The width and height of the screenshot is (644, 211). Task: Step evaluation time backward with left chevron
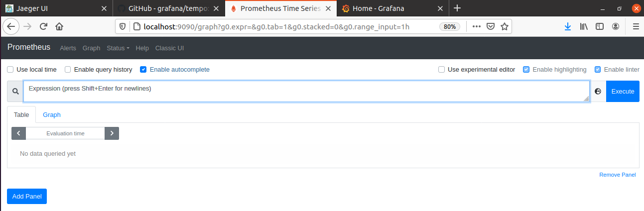(x=18, y=133)
